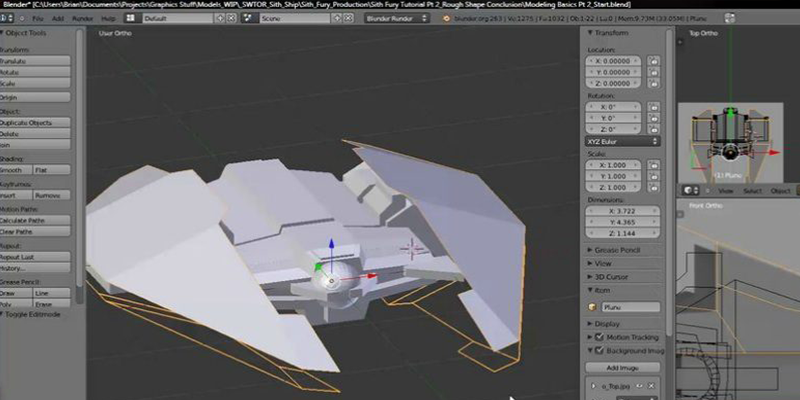This screenshot has height=400, width=800.
Task: Uncheck the Background Images checkbox
Action: pyautogui.click(x=599, y=351)
